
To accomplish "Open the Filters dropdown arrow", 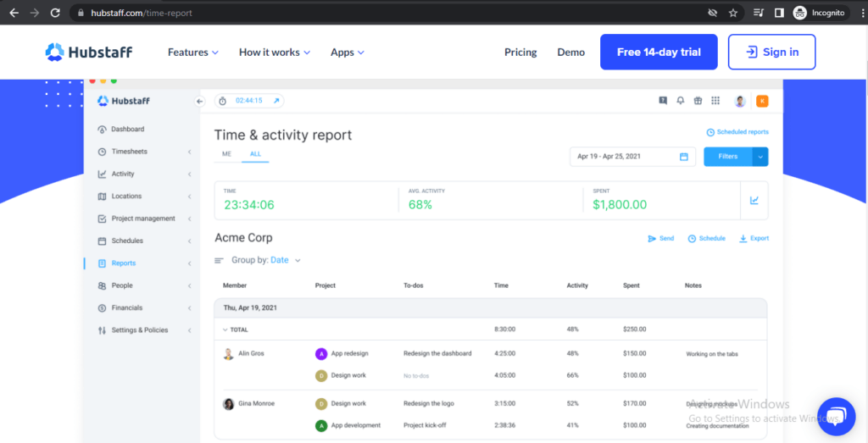I will (x=760, y=157).
